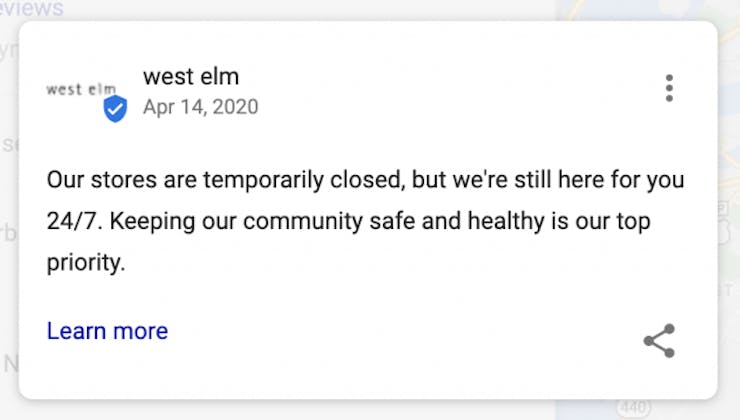Viewport: 740px width, 420px height.
Task: Click 'still here for you' phrase
Action: pyautogui.click(x=599, y=180)
